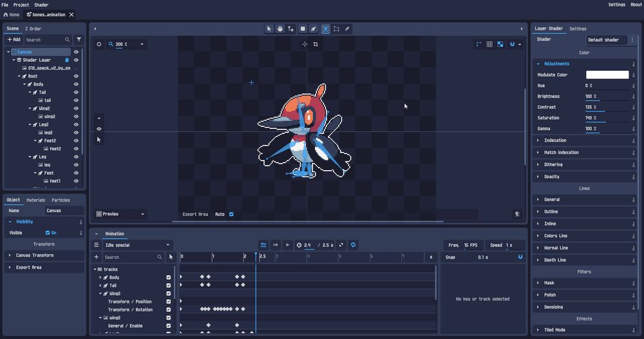
Task: Toggle visibility of the Body bone
Action: coord(76,84)
